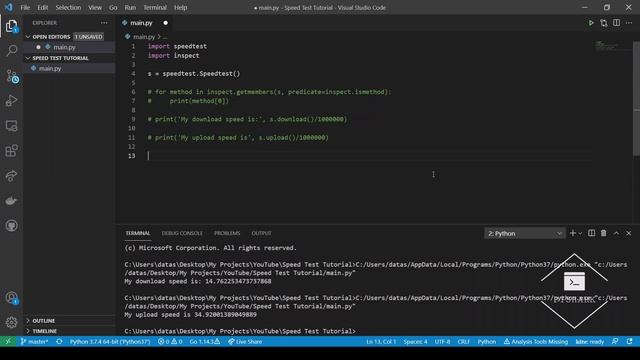Image resolution: width=640 pixels, height=360 pixels.
Task: Open the notifications bell in status bar
Action: [x=629, y=342]
